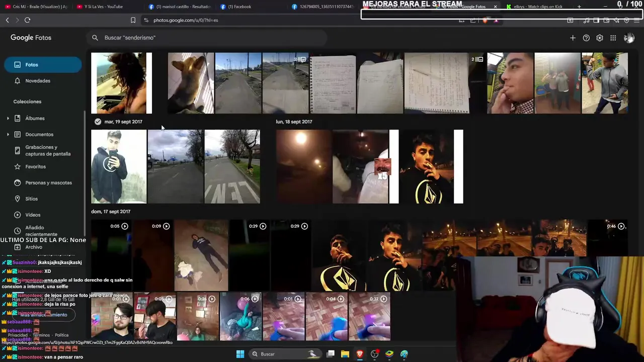Reload the page
Viewport: 644px width, 362px height.
(27, 20)
